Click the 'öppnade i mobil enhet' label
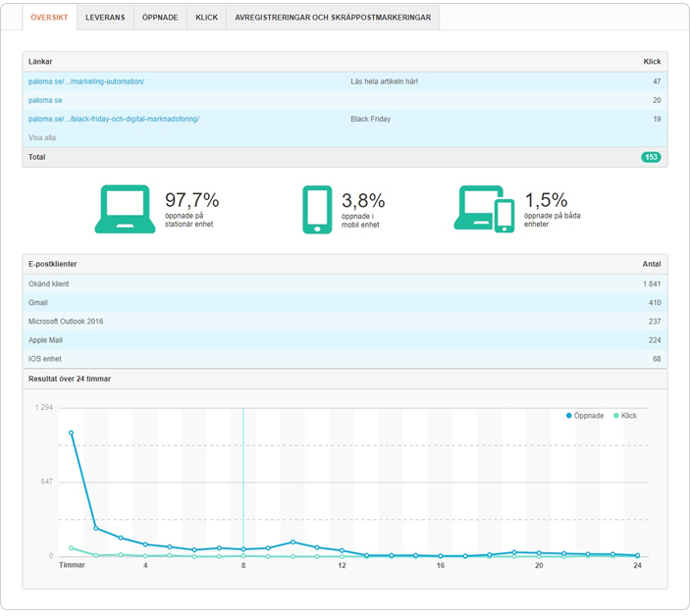Viewport: 690px width, 616px height. [360, 221]
